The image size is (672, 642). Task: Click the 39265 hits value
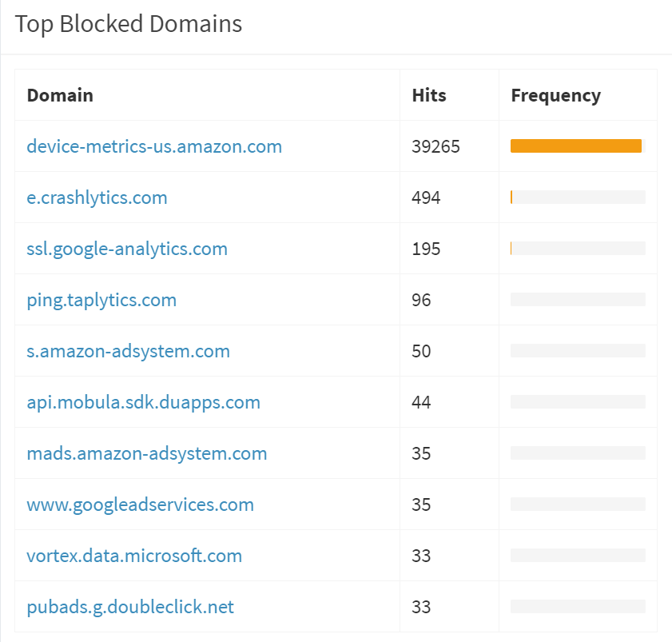[435, 146]
